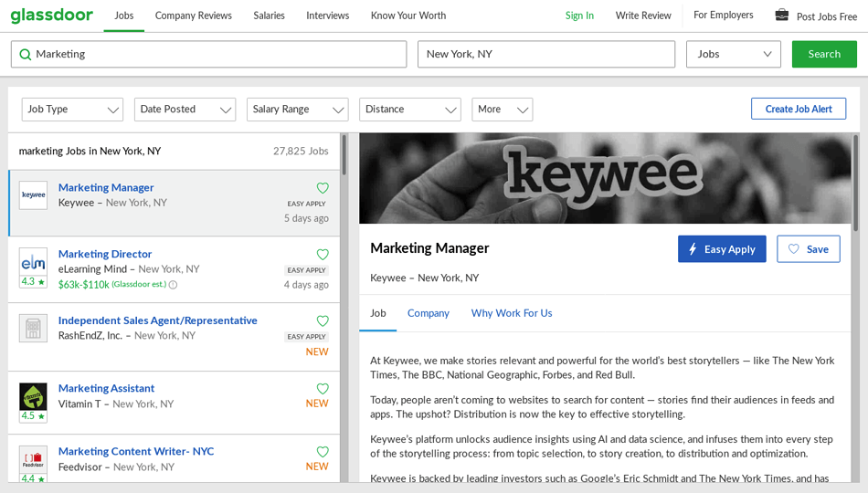Image resolution: width=868 pixels, height=493 pixels.
Task: Click the search magnifier icon in keyword field
Action: pyautogui.click(x=25, y=54)
